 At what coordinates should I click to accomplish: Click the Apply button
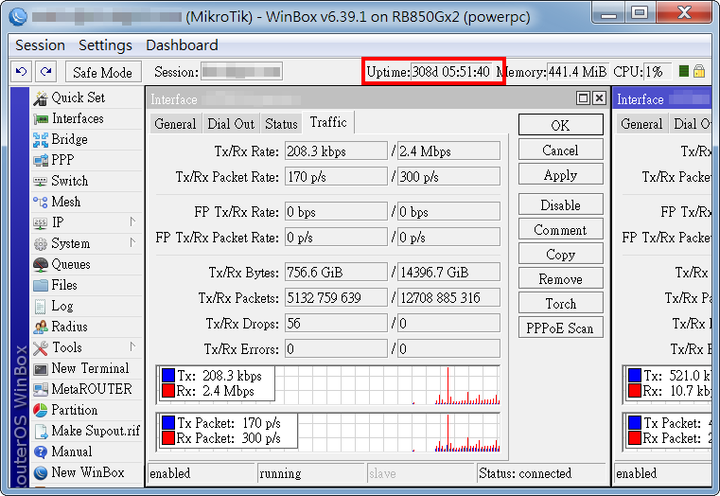click(x=561, y=175)
